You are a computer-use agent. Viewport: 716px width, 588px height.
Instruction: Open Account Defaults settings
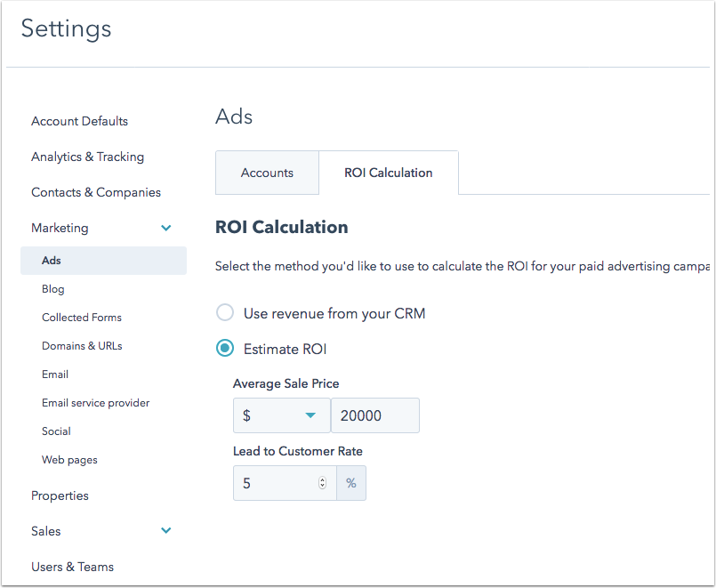coord(79,121)
